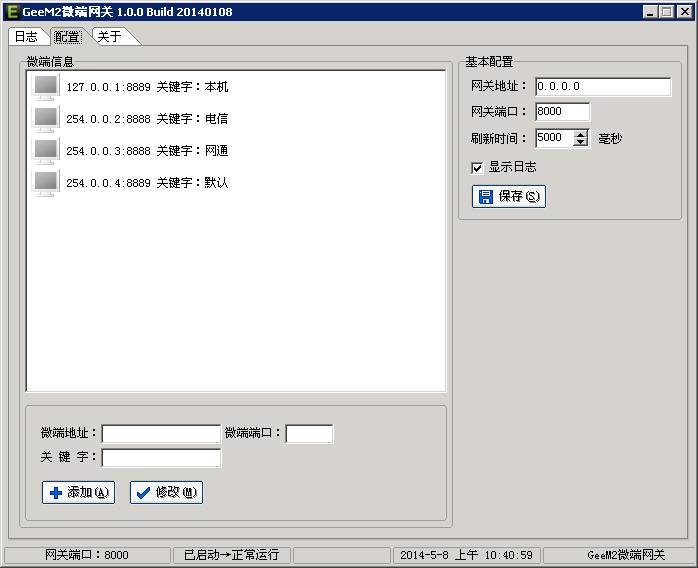Click the monitor icon for 254.0.0.3:8888
This screenshot has height=568, width=698.
pyautogui.click(x=45, y=151)
